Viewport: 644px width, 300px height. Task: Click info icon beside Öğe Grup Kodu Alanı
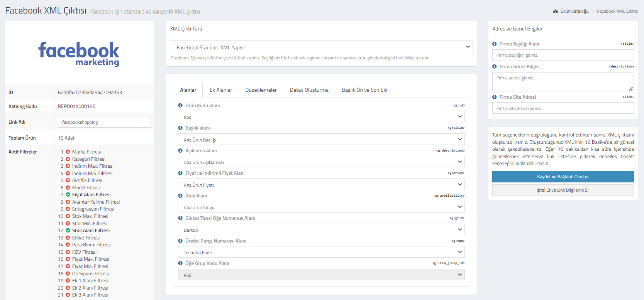tap(180, 263)
